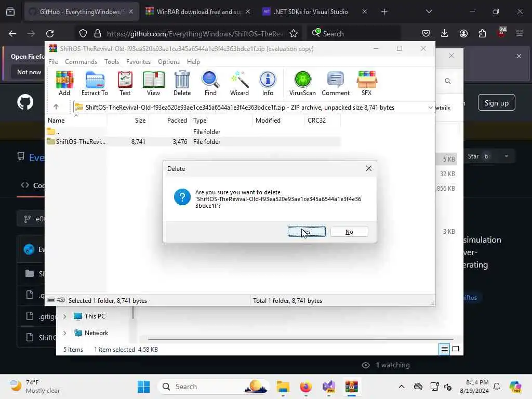This screenshot has width=532, height=399.
Task: Open Firefox downloads panel
Action: point(445,33)
